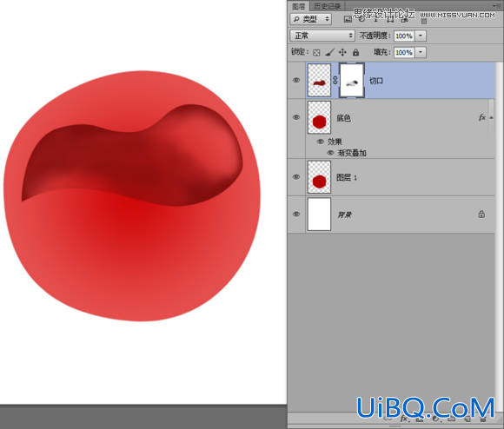Click the padlock icon on 背景 layer
504x429 pixels.
click(481, 214)
